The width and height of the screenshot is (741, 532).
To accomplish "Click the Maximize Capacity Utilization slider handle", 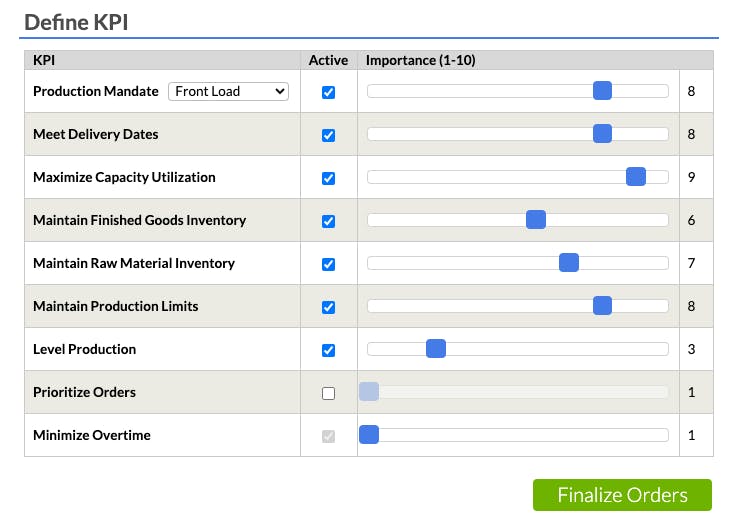I will tap(635, 177).
